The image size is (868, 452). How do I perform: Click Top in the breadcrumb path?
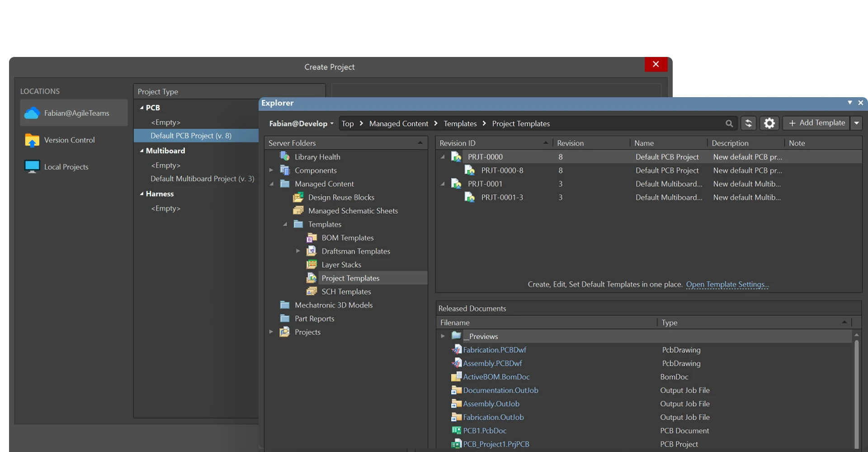pyautogui.click(x=347, y=123)
